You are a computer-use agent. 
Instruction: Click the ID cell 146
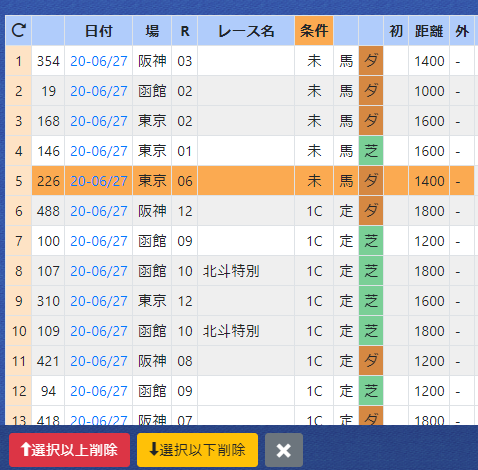[48, 151]
